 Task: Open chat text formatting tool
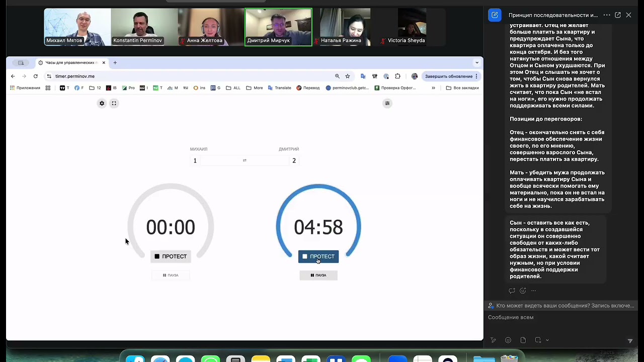493,340
